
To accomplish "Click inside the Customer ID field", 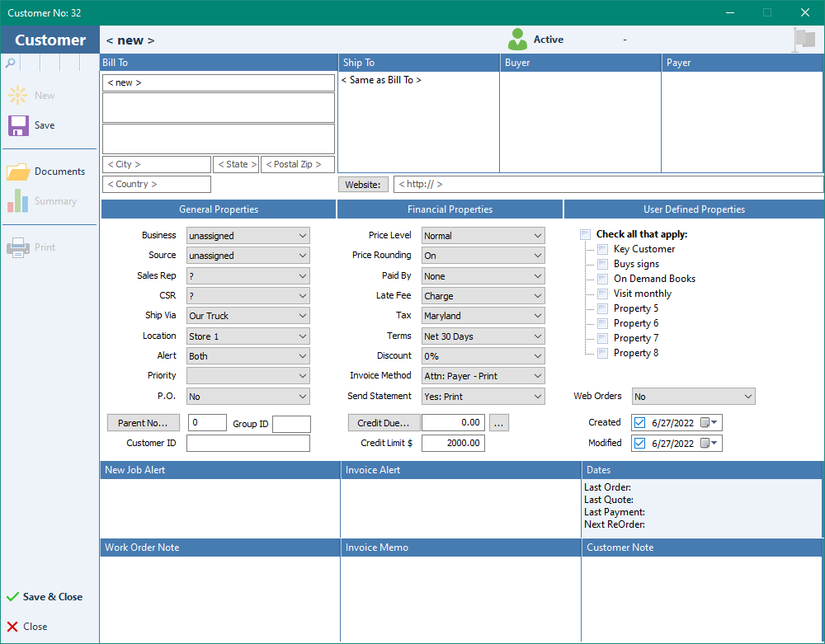I will pyautogui.click(x=247, y=443).
